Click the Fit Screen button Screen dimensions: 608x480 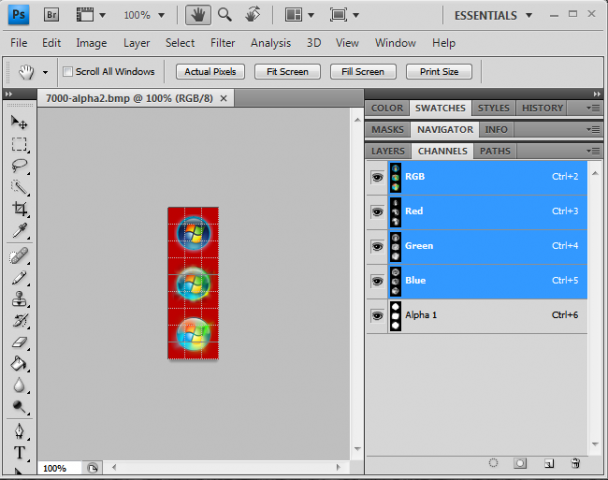click(x=287, y=72)
